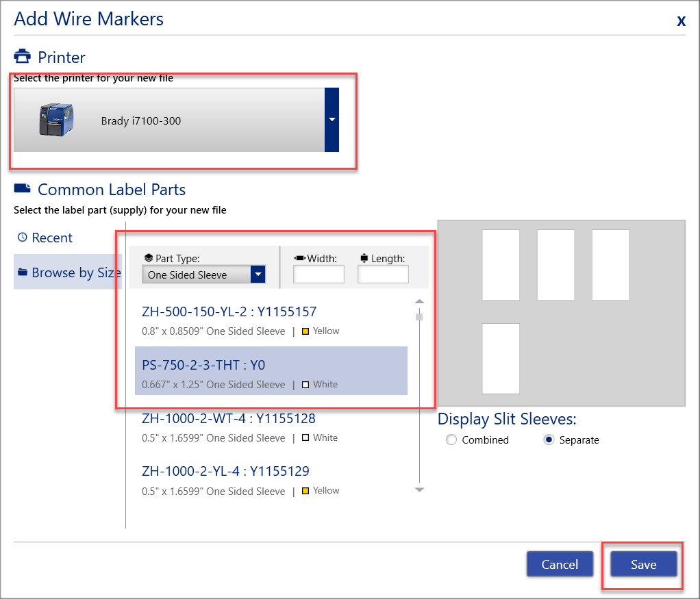Select the Combined slit sleeves option
Viewport: 700px width, 599px height.
(451, 440)
